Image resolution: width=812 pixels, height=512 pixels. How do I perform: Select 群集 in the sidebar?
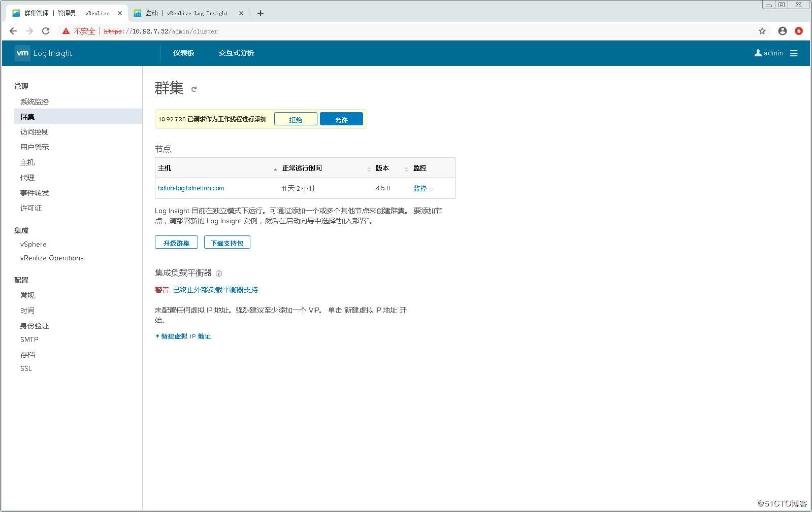(x=78, y=117)
